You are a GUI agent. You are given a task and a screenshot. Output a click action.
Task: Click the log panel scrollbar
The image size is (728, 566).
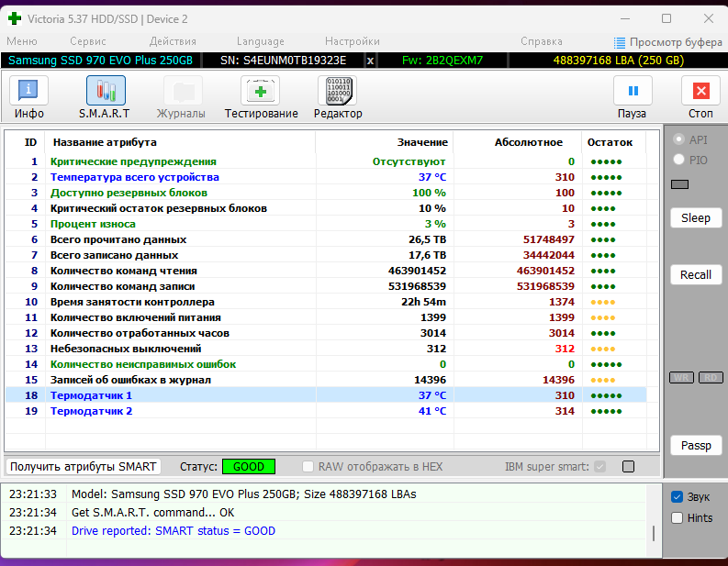click(654, 533)
